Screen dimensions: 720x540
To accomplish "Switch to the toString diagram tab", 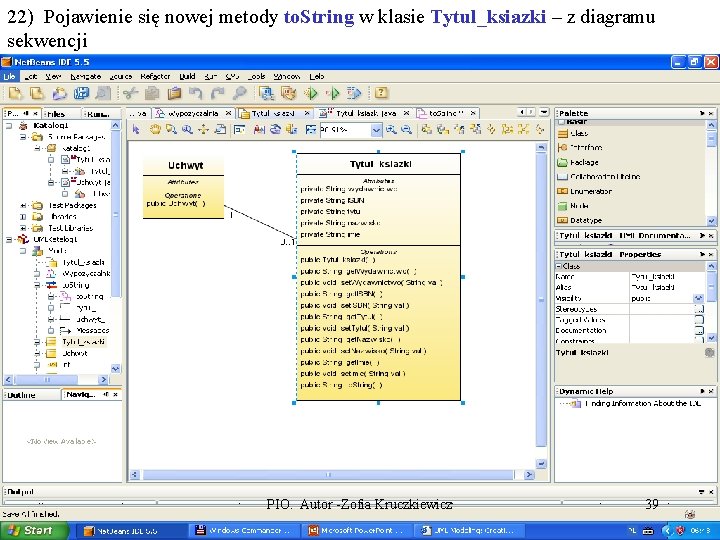I will 447,113.
